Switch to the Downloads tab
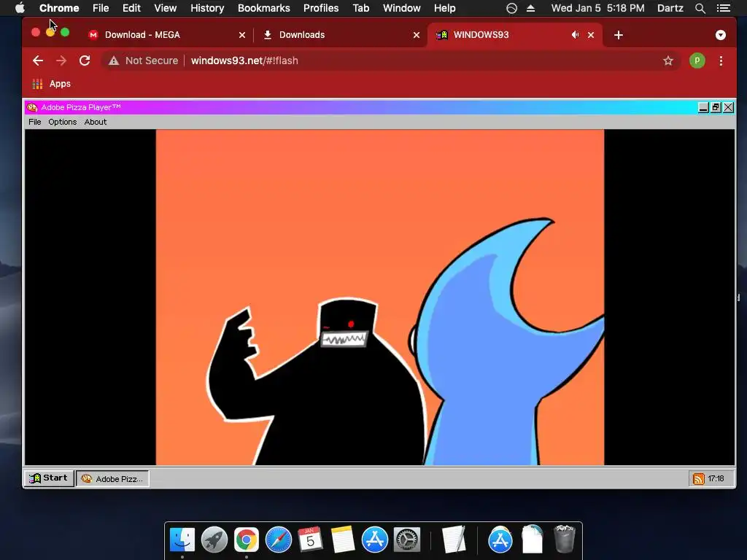The height and width of the screenshot is (560, 747). (x=340, y=35)
